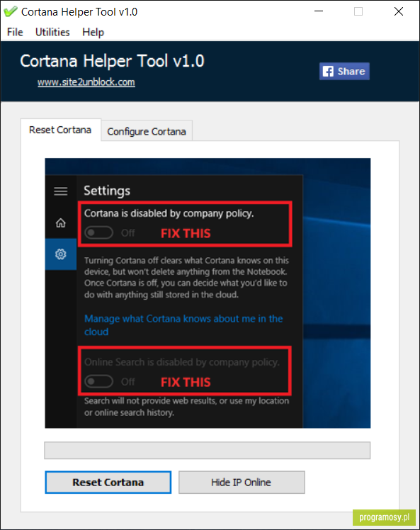Click the Cortana settings preview image
Image resolution: width=420 pixels, height=530 pixels.
click(x=208, y=293)
